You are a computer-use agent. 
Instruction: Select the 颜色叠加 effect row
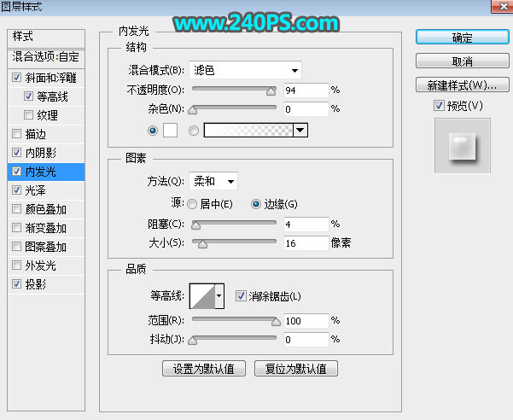pos(46,209)
